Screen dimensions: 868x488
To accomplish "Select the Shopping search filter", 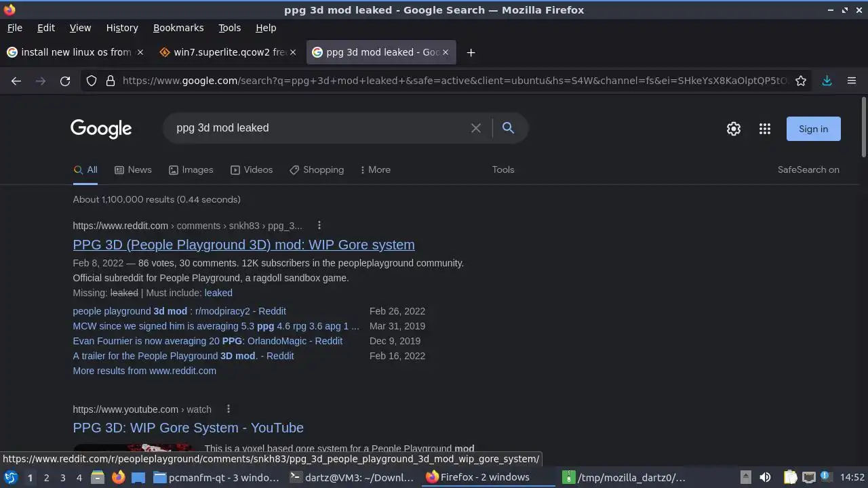I will [317, 170].
